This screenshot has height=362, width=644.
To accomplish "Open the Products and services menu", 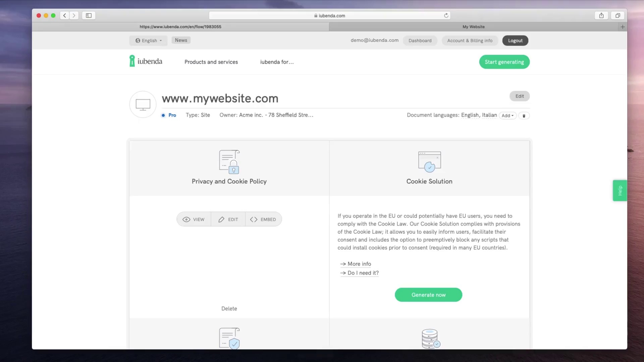I will (211, 62).
